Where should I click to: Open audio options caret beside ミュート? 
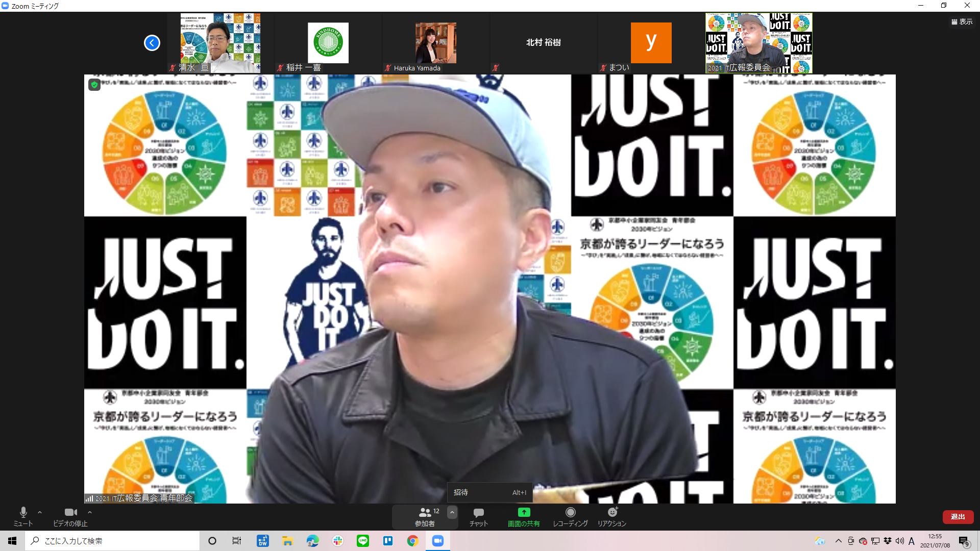[40, 512]
